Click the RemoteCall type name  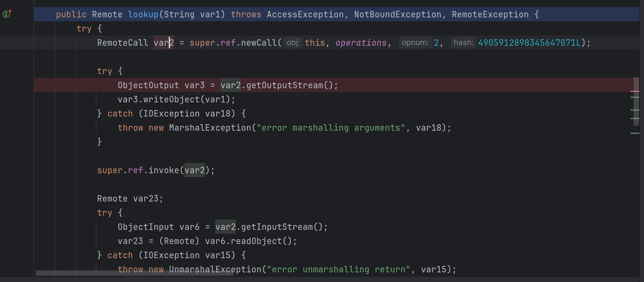click(123, 43)
